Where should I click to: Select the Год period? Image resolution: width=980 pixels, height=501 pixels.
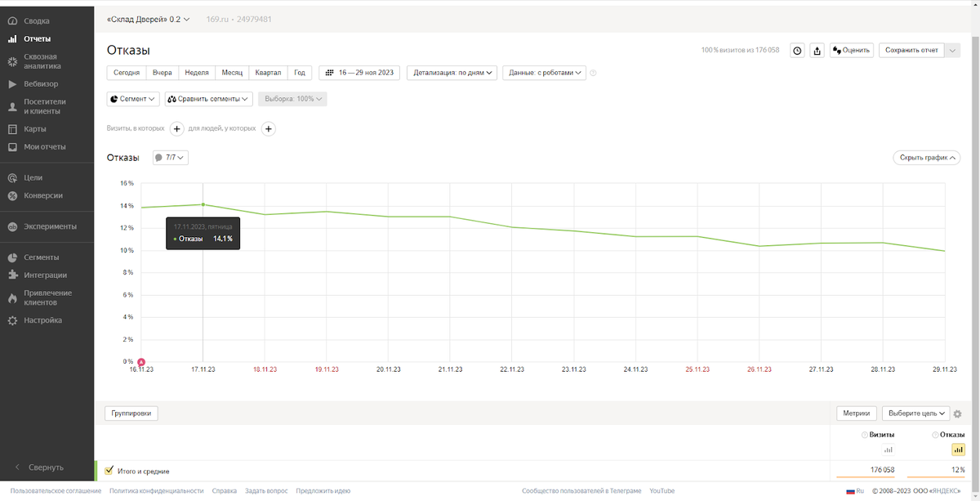pos(300,73)
